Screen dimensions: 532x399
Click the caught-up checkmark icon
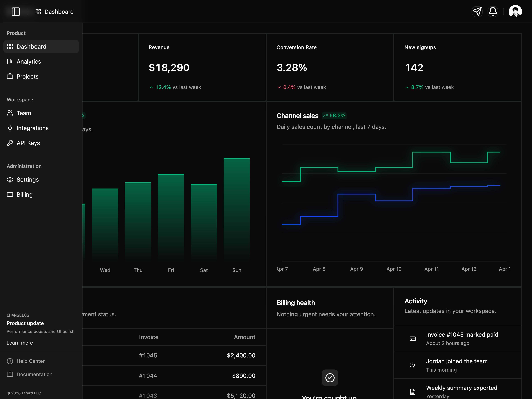click(330, 378)
